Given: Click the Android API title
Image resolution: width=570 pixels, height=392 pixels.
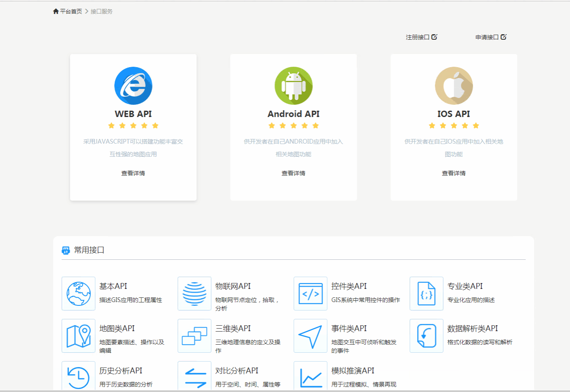Looking at the screenshot, I should point(293,114).
